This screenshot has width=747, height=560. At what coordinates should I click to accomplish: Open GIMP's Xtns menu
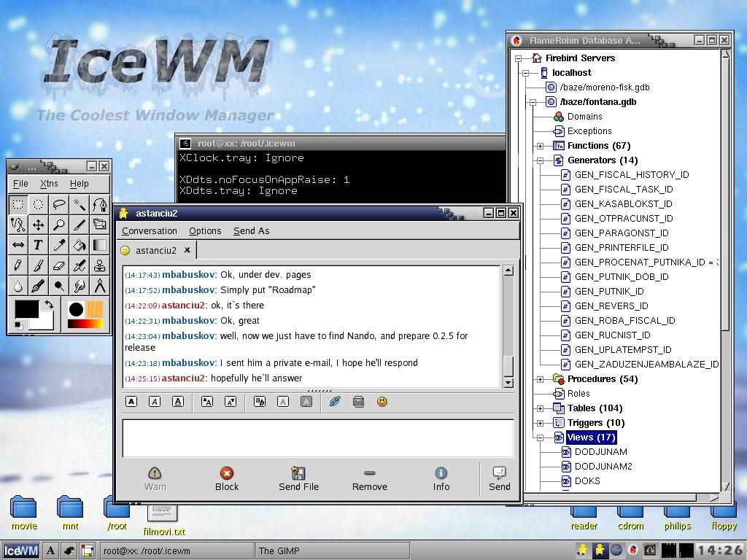(49, 184)
